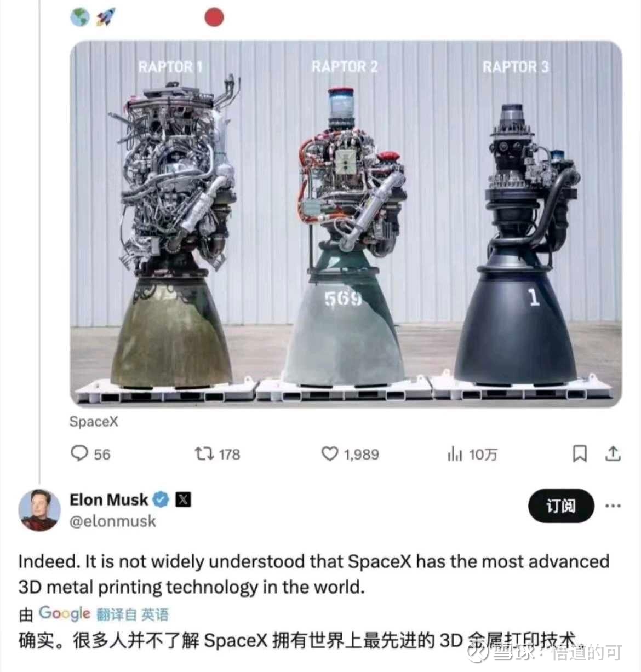Click the Elon Musk display name
This screenshot has height=672, width=641.
[x=108, y=499]
